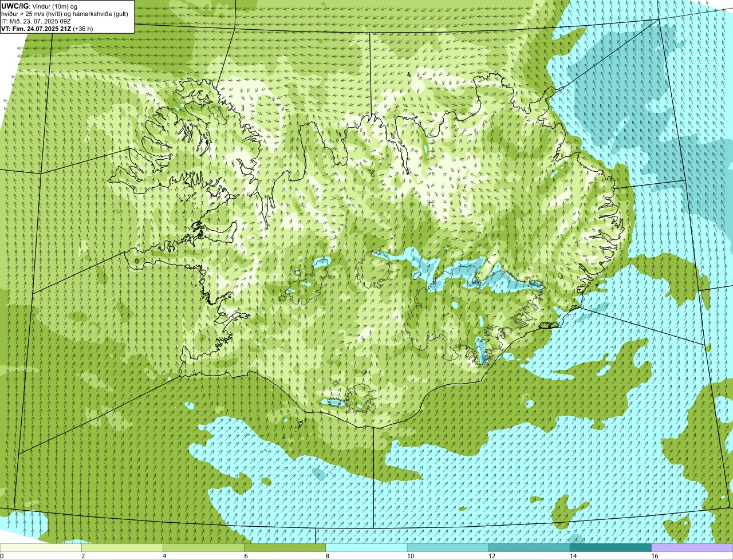Click the scale label '4'
Screen dimensions: 733x560
(x=164, y=556)
